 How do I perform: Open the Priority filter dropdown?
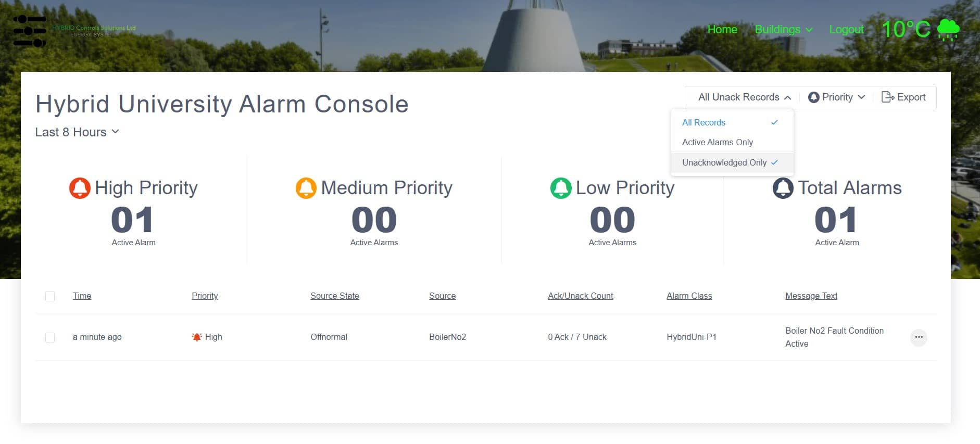coord(837,97)
